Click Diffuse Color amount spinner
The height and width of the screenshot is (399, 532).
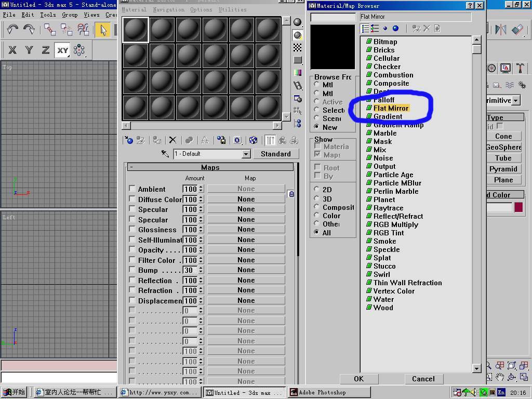(201, 199)
